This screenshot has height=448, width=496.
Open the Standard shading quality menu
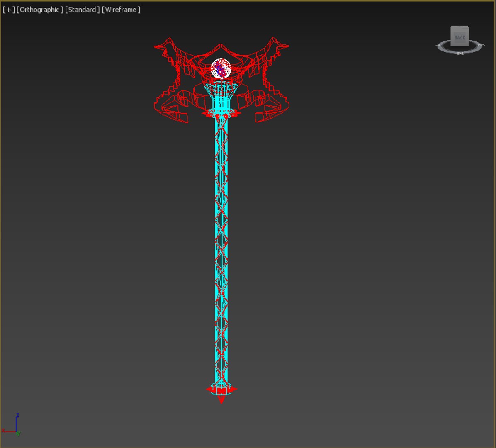82,10
